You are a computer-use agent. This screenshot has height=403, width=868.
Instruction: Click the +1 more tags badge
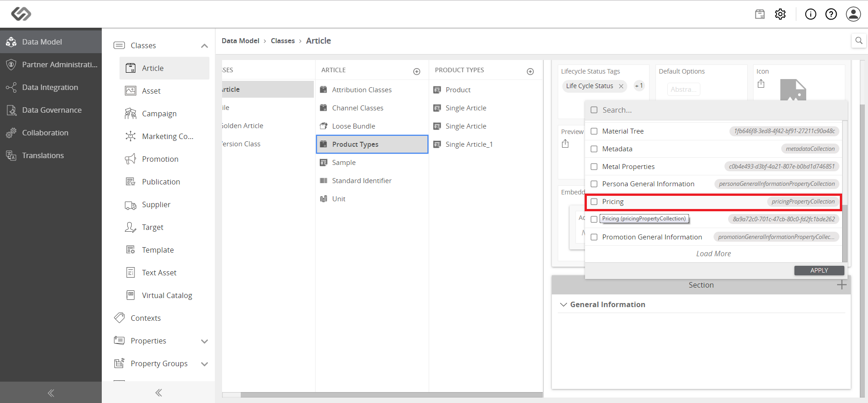pyautogui.click(x=639, y=86)
